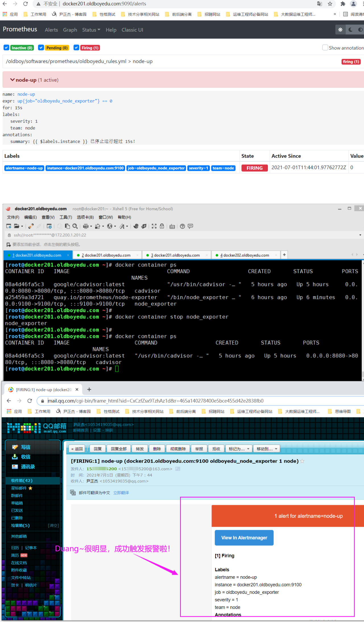Click the Xshell globe encoding icon

(110, 226)
